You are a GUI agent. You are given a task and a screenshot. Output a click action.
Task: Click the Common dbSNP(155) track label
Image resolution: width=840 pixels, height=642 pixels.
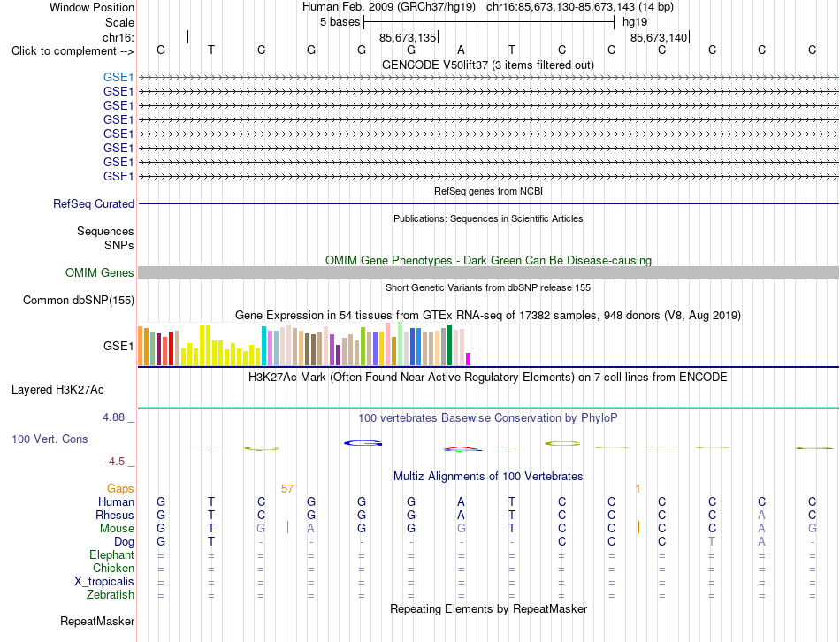tap(79, 300)
